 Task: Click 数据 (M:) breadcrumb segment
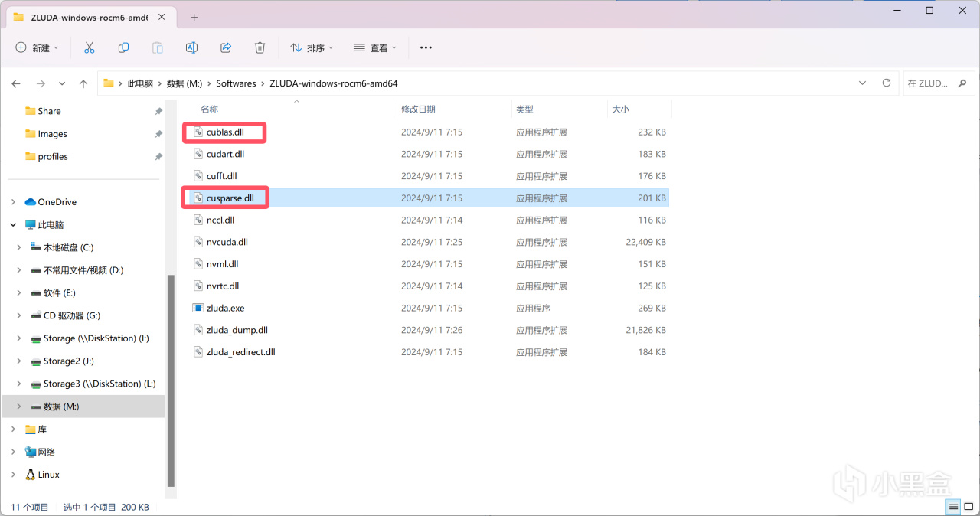tap(185, 83)
